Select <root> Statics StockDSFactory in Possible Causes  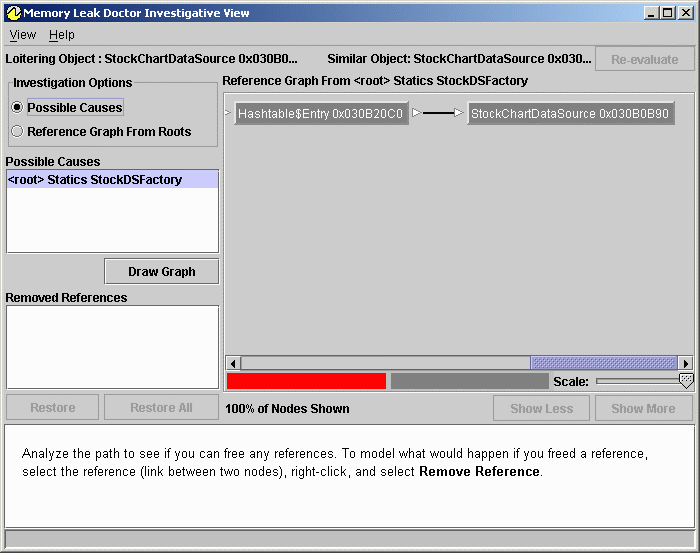pos(95,180)
